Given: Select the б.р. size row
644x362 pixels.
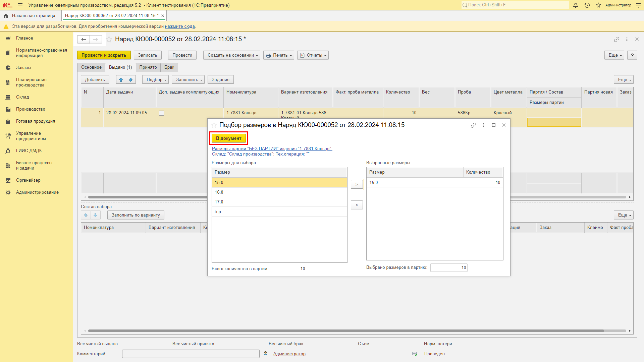Looking at the screenshot, I should coord(279,212).
